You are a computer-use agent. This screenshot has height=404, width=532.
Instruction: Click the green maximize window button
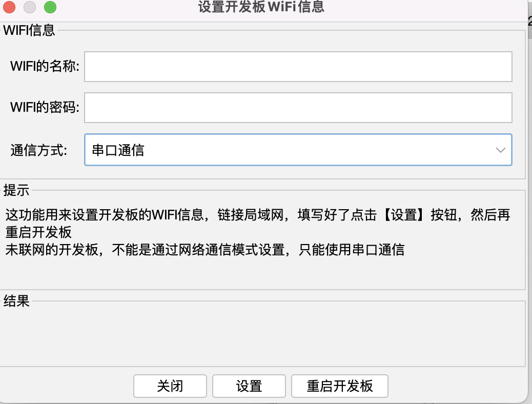click(x=50, y=7)
